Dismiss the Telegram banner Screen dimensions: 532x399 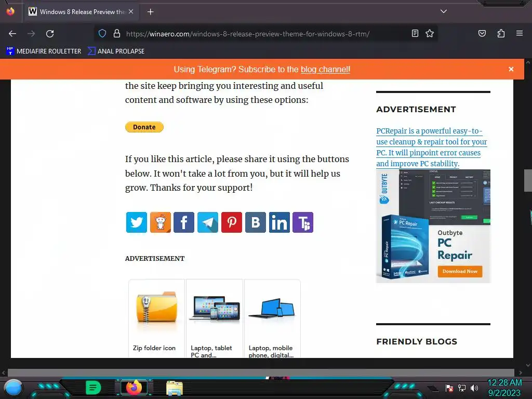(x=511, y=69)
